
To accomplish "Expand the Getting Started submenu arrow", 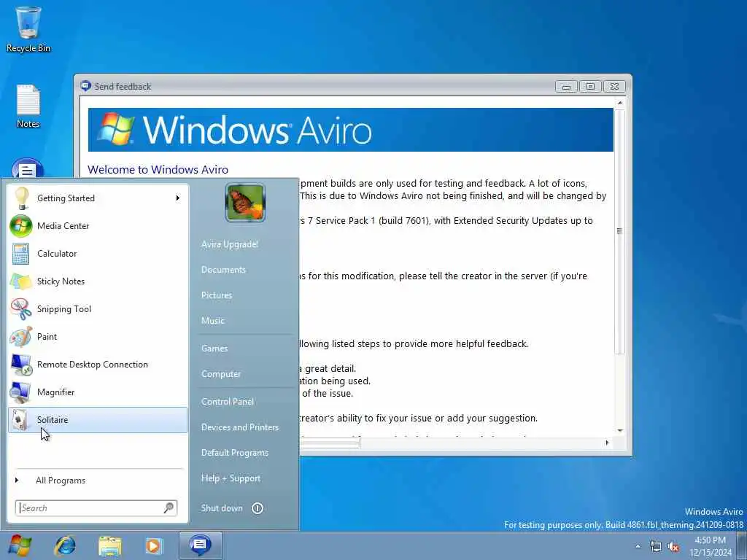I will (178, 198).
